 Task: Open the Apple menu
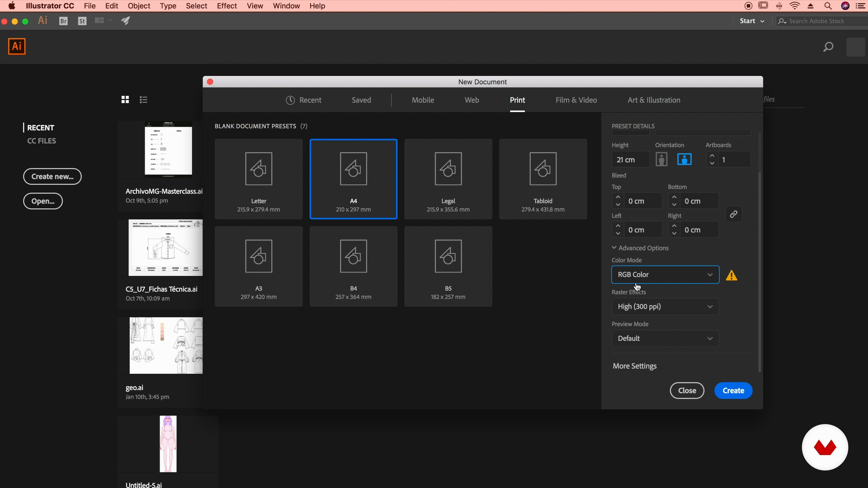point(12,6)
